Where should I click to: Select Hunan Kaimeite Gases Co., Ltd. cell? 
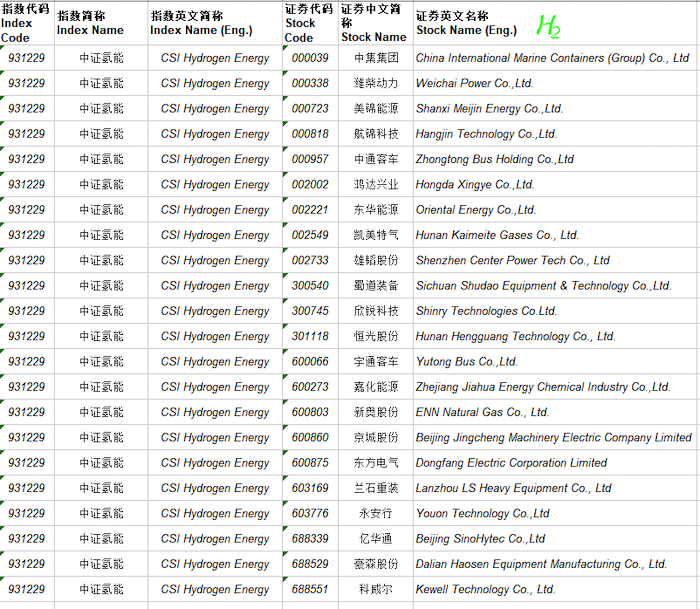pos(556,235)
